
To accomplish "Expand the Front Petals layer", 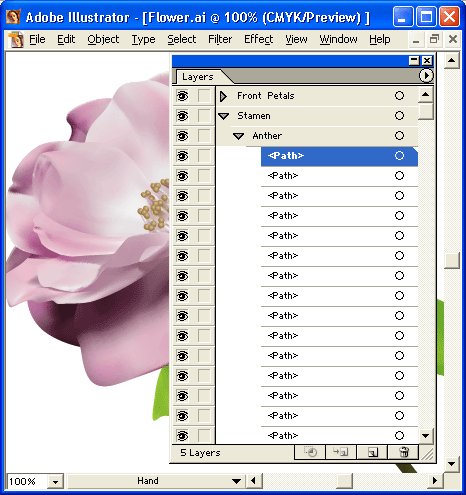I will [223, 96].
